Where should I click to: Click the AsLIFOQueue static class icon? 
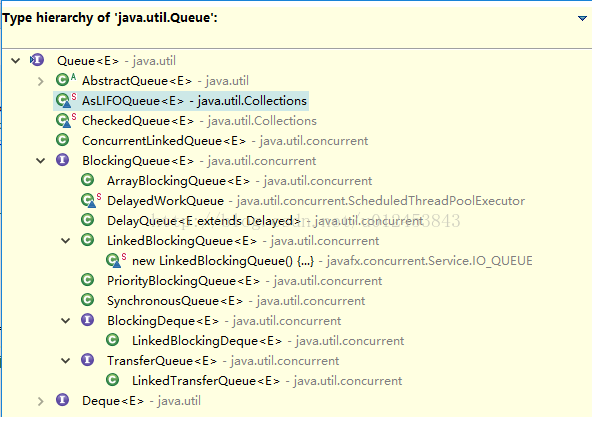coord(66,100)
